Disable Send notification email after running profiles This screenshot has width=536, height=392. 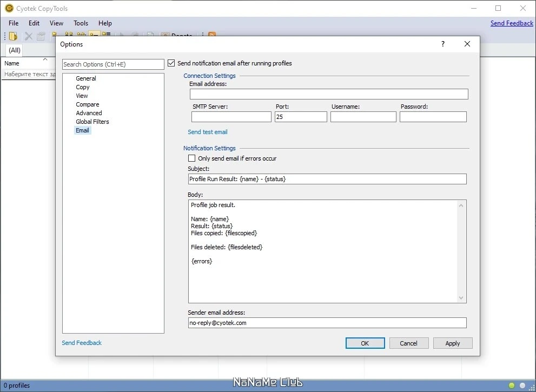171,63
